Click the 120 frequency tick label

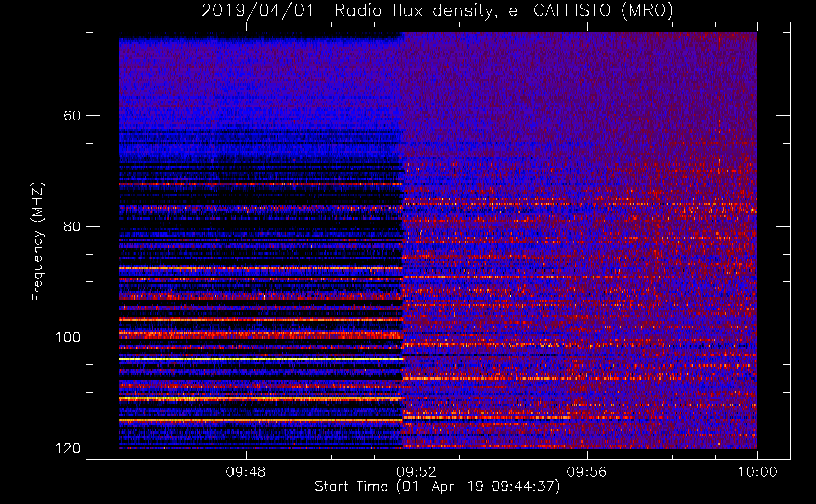(x=68, y=448)
